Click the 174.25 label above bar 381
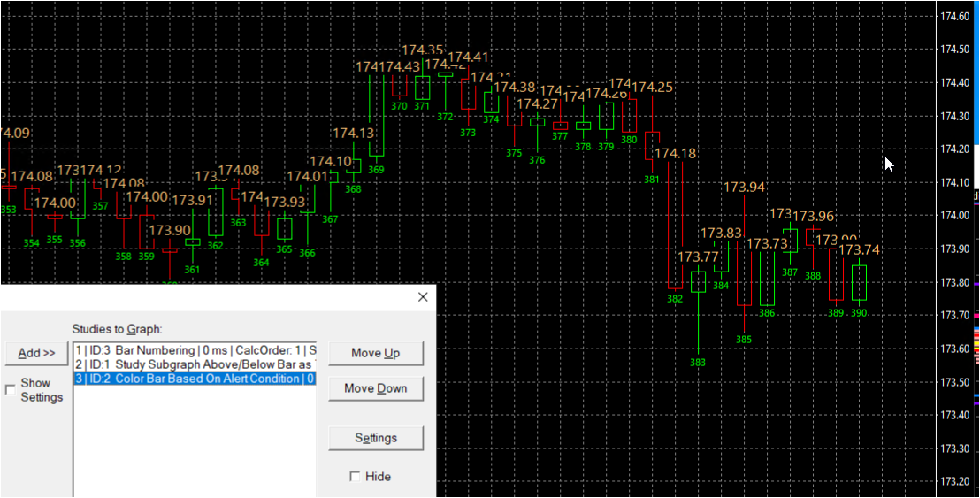The width and height of the screenshot is (980, 498). point(653,88)
